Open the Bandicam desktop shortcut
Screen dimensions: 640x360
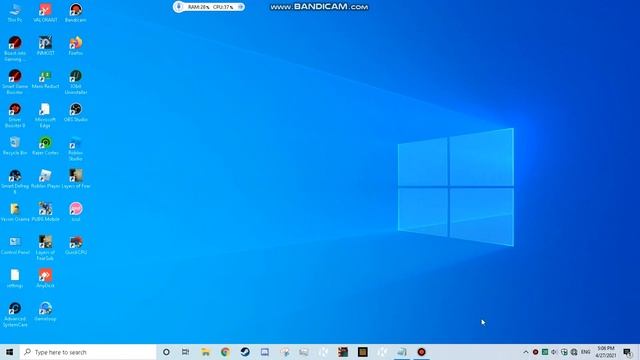[76, 12]
